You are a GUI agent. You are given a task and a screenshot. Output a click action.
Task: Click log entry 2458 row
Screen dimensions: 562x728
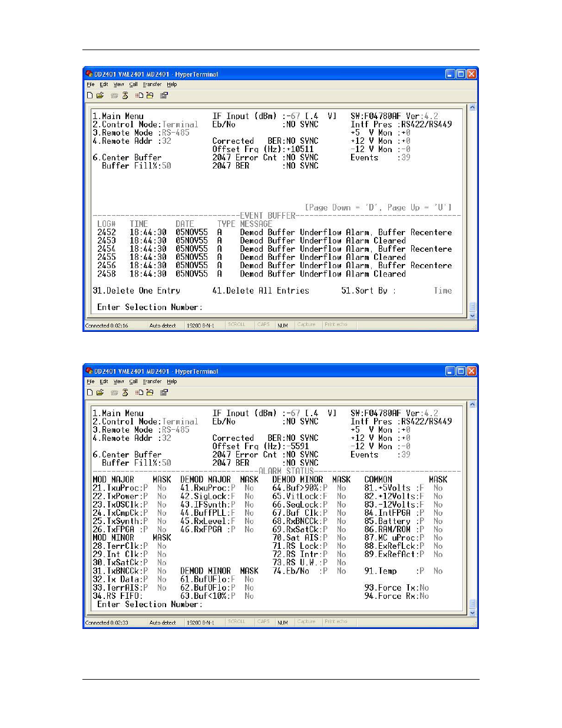click(x=252, y=274)
